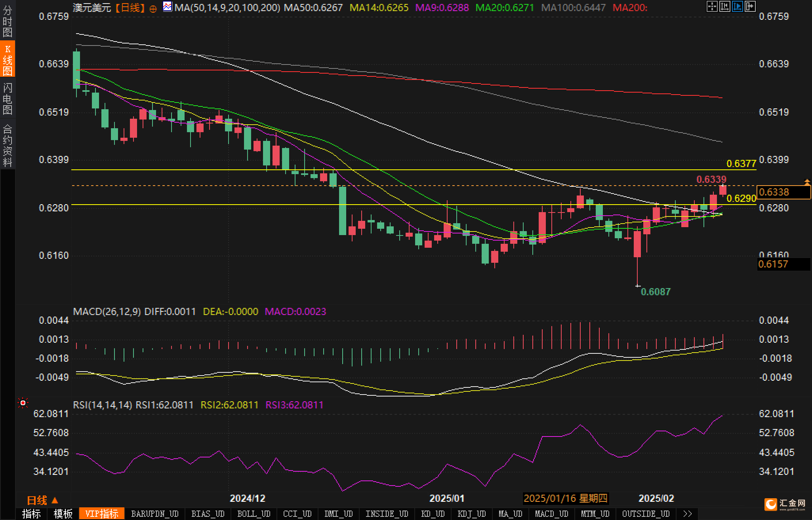
Task: Click the 2024/12 time axis label
Action: tap(248, 498)
